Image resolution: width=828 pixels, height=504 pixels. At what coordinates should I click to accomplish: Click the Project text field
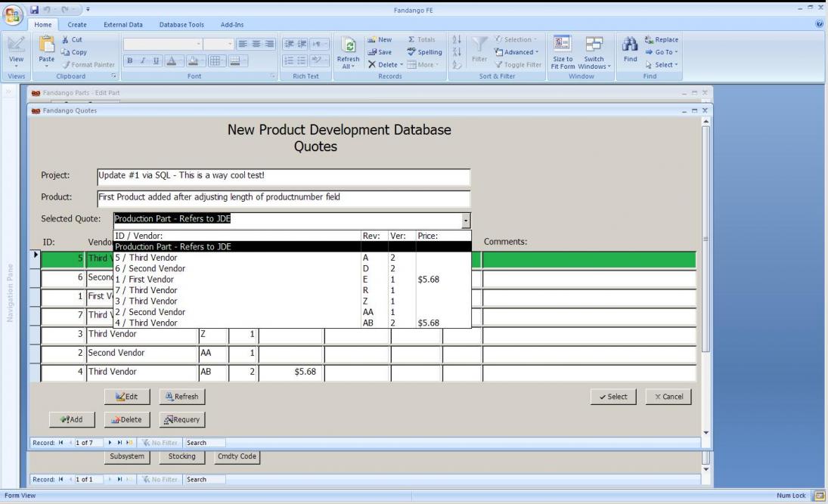pyautogui.click(x=284, y=176)
